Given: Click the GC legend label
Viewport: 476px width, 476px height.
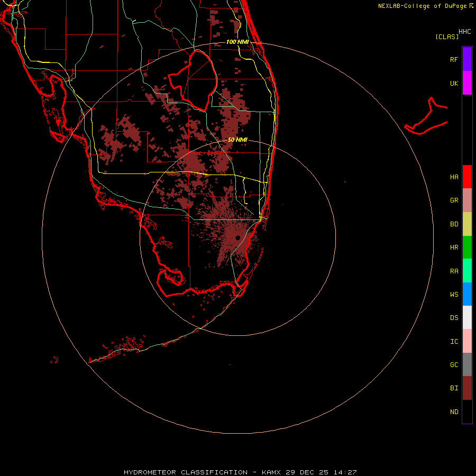Looking at the screenshot, I should tap(454, 365).
